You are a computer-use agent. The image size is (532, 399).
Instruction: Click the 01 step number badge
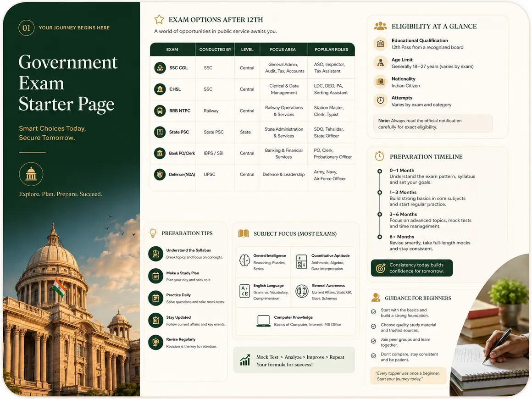pyautogui.click(x=27, y=28)
